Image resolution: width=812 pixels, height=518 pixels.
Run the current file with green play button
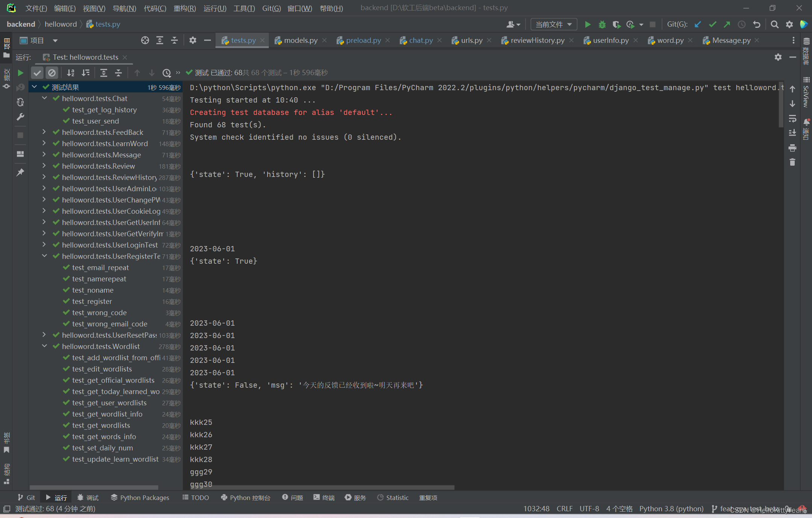588,24
